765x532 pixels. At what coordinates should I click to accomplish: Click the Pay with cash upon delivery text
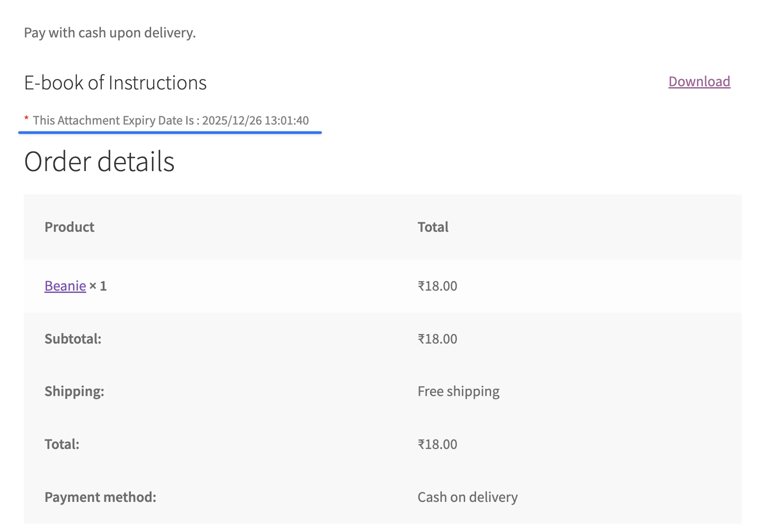click(x=110, y=33)
